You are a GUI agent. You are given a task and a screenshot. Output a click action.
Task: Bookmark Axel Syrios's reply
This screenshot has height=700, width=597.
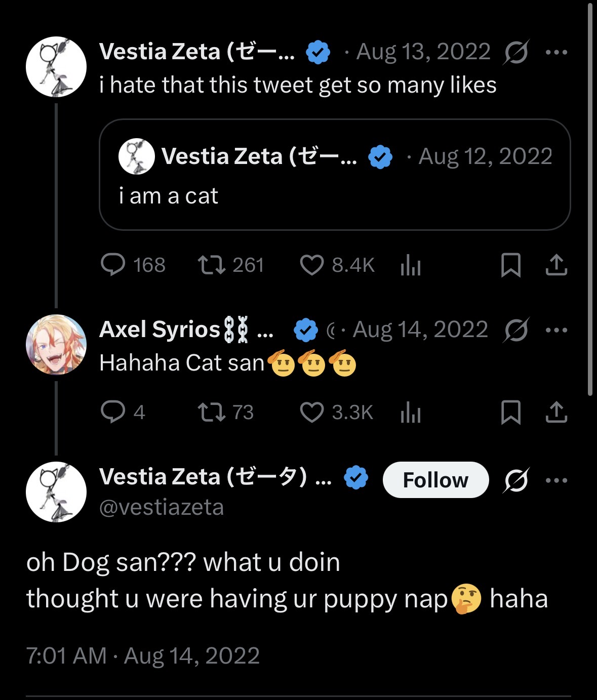click(510, 412)
